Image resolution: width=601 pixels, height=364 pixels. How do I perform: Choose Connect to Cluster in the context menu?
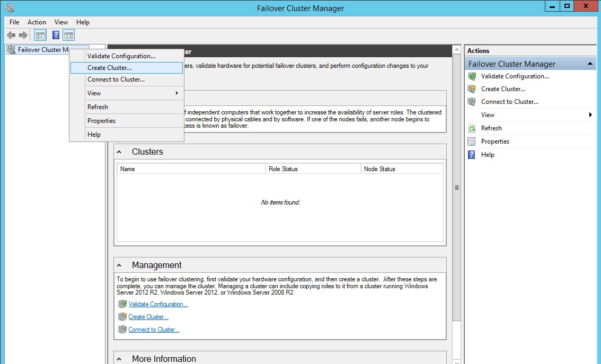[x=127, y=79]
